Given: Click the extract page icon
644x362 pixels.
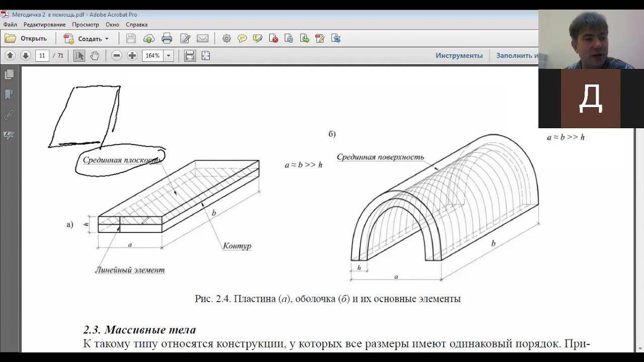Looking at the screenshot, I should pos(304,38).
